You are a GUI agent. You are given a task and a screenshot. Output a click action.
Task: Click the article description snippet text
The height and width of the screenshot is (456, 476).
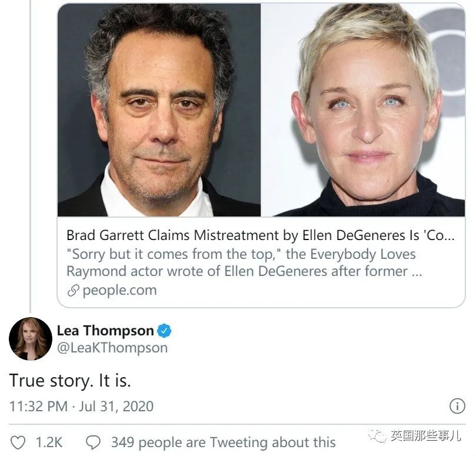click(241, 263)
